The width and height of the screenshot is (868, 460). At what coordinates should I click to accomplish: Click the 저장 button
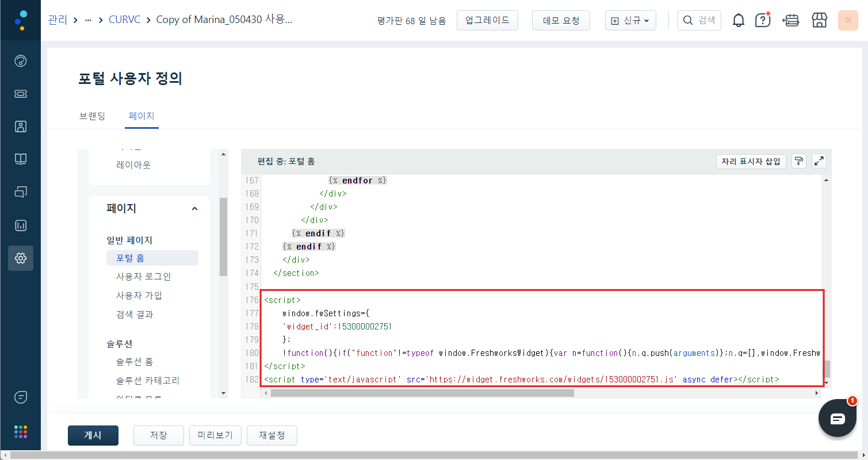click(158, 435)
